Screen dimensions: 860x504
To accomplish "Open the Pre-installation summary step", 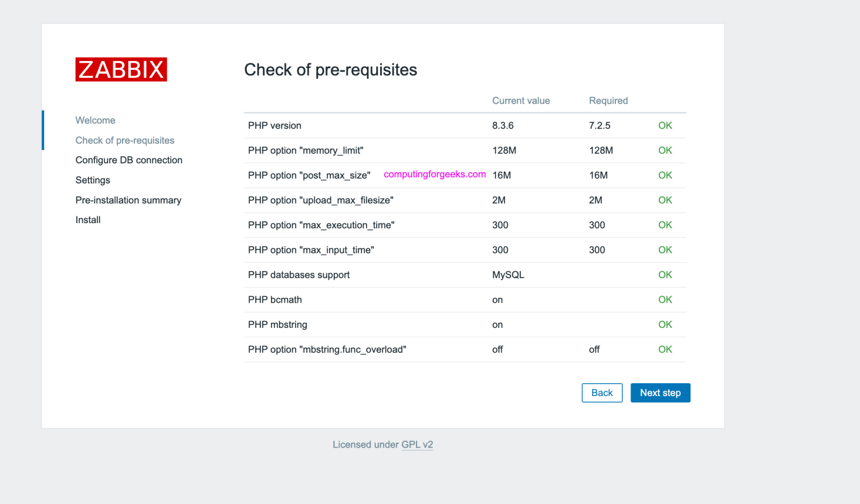I will 128,200.
